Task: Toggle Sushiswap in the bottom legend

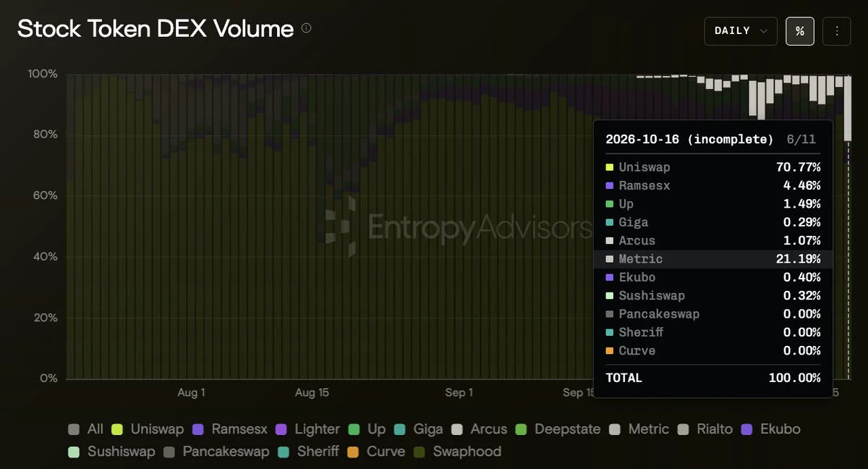Action: 111,452
